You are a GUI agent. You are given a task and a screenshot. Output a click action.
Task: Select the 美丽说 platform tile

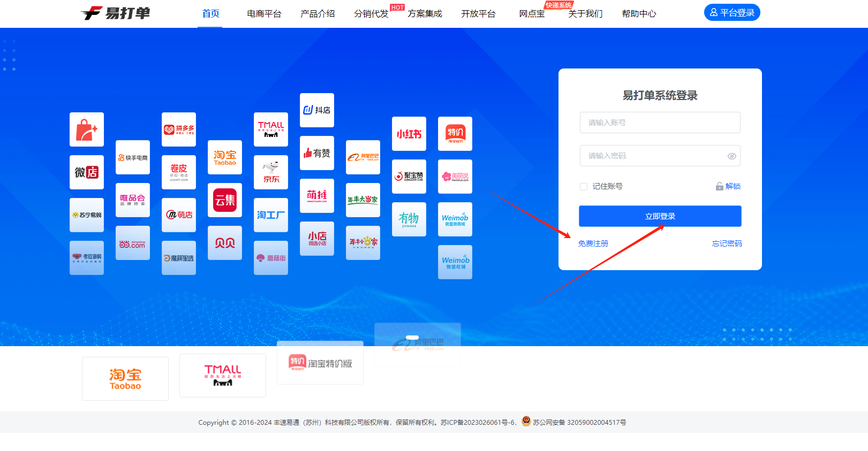coord(455,177)
